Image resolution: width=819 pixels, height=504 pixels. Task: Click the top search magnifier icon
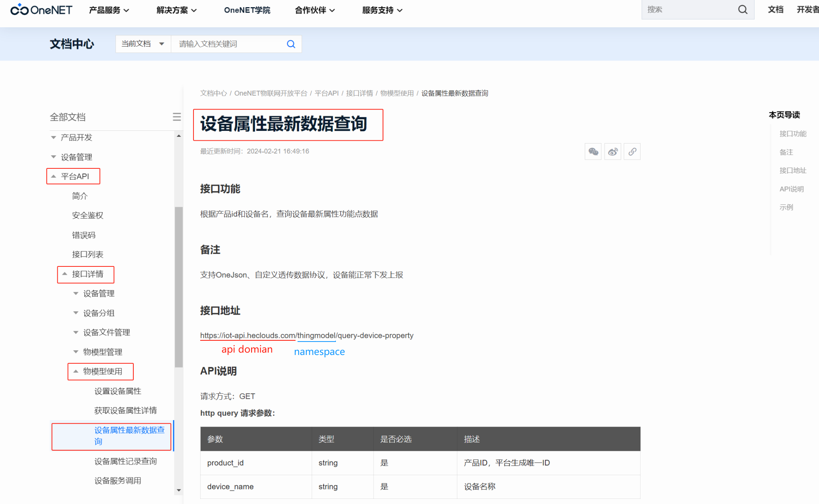[x=743, y=9]
